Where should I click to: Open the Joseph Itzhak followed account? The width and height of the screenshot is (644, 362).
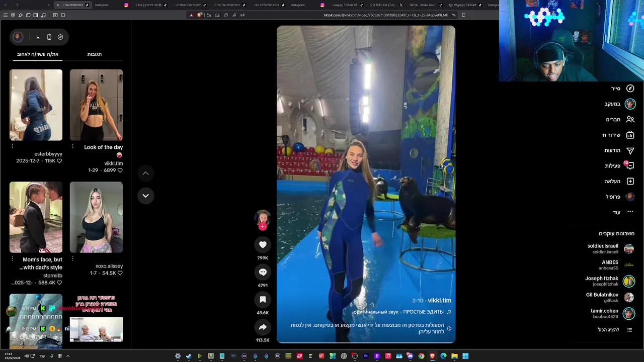609,281
